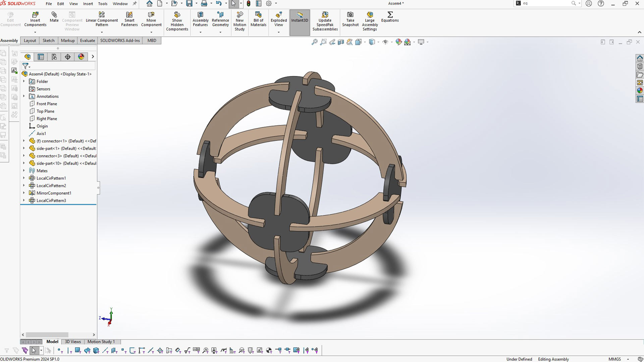Take Snapshot of the assembly
Viewport: 644px width, 362px height.
coord(350,19)
